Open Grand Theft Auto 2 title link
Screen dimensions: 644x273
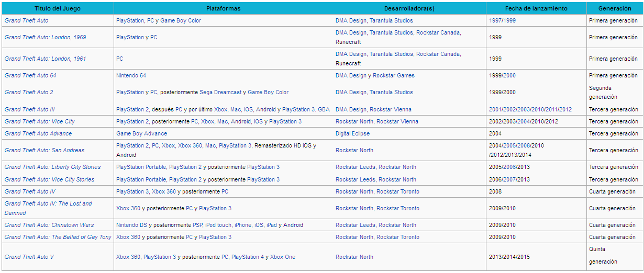pyautogui.click(x=29, y=92)
